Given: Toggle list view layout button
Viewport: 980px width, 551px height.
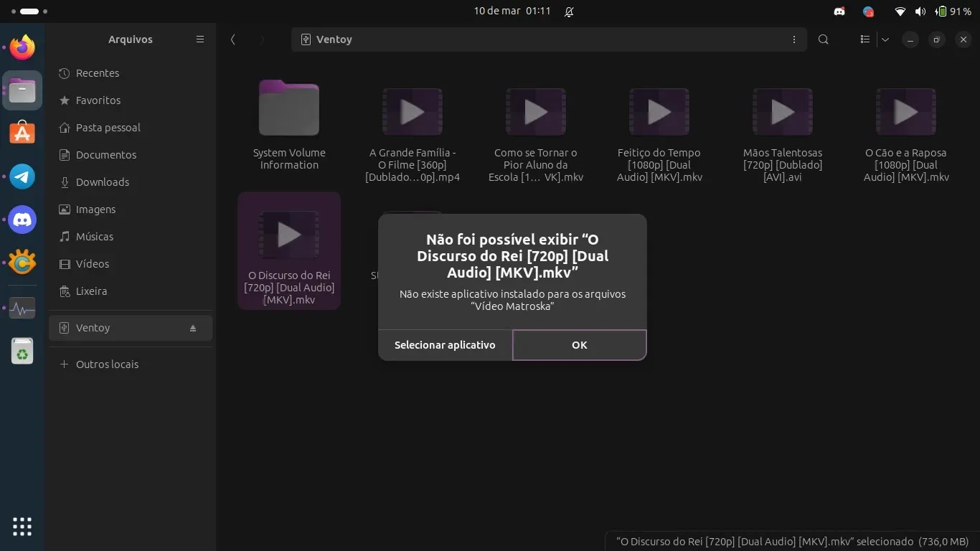Looking at the screenshot, I should coord(865,39).
